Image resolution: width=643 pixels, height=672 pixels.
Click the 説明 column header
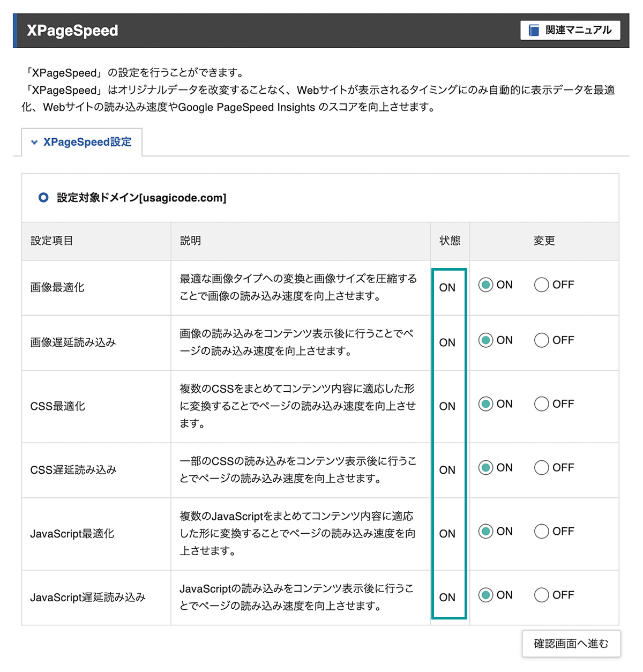tap(190, 241)
